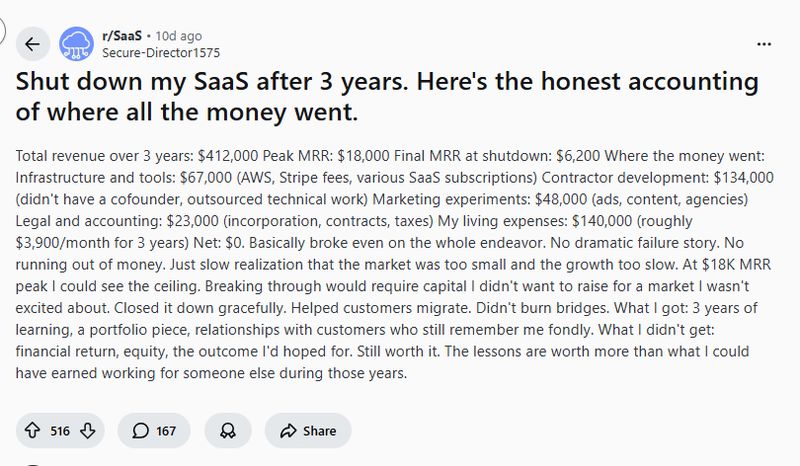Open the three-dot post options menu

coord(764,44)
